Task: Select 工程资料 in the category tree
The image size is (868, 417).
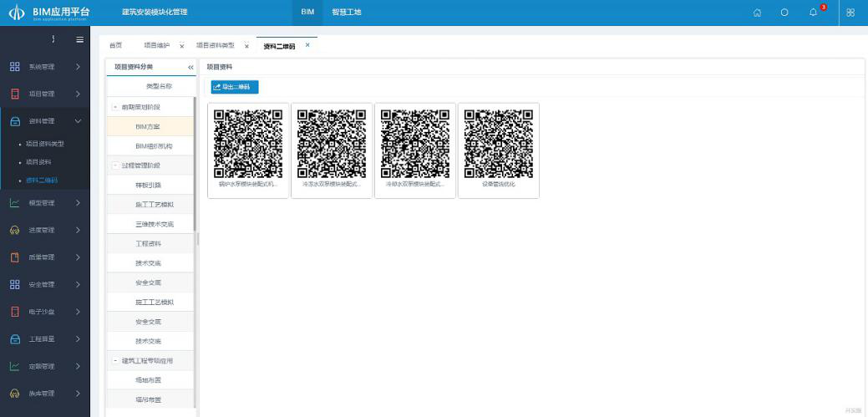Action: [x=149, y=243]
